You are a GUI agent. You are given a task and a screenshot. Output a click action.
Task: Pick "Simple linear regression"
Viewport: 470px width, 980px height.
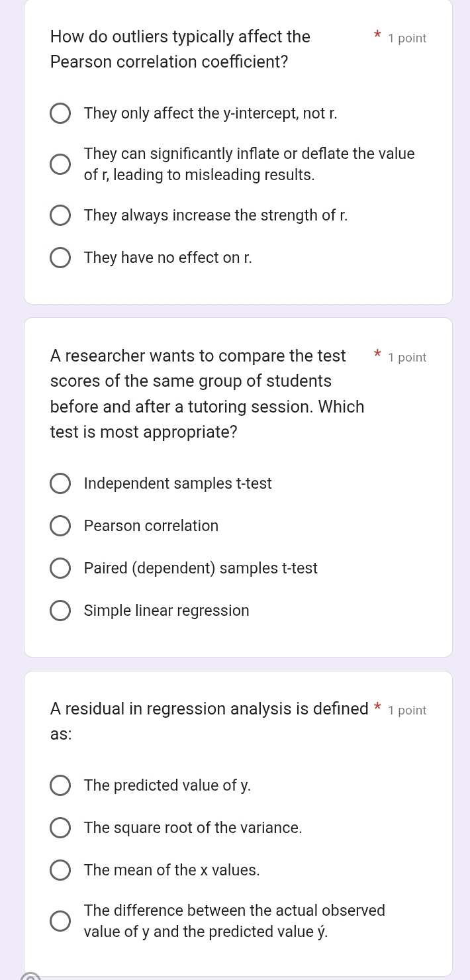(60, 611)
